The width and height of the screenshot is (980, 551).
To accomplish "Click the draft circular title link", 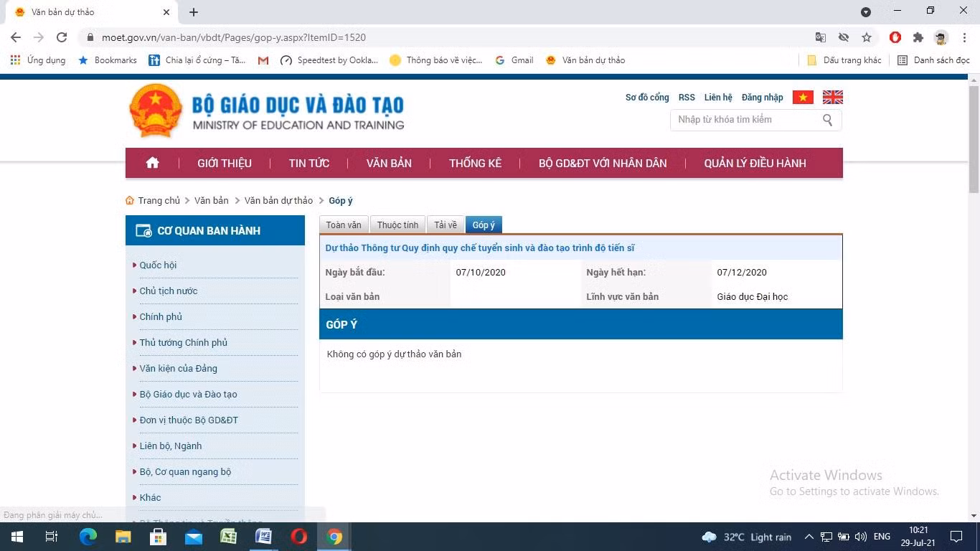I will [x=480, y=248].
